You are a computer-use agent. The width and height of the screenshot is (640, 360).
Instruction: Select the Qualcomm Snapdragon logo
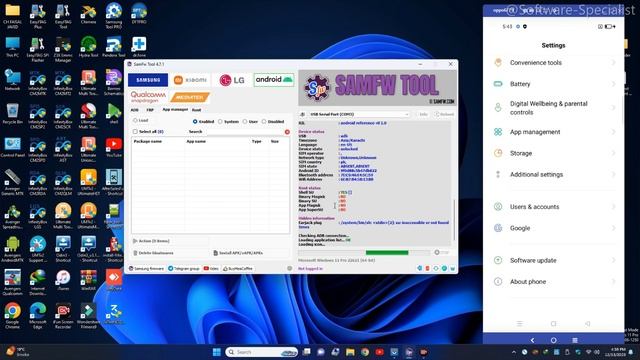pos(148,97)
